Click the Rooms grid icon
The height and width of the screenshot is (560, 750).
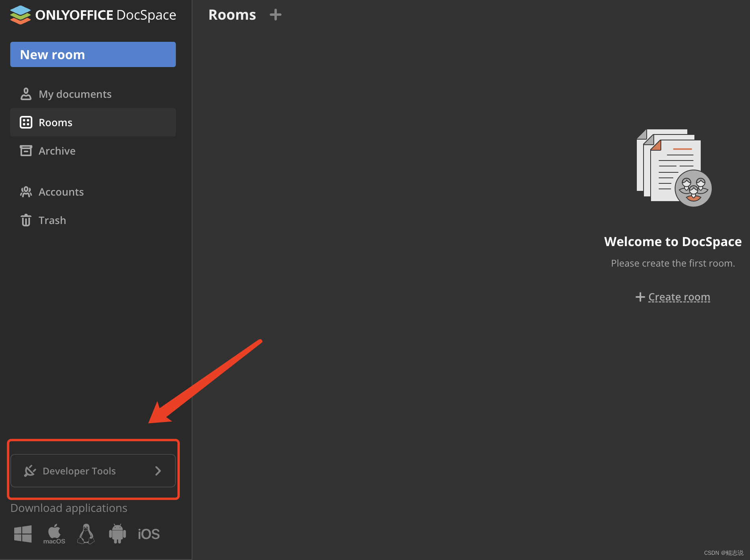(26, 122)
